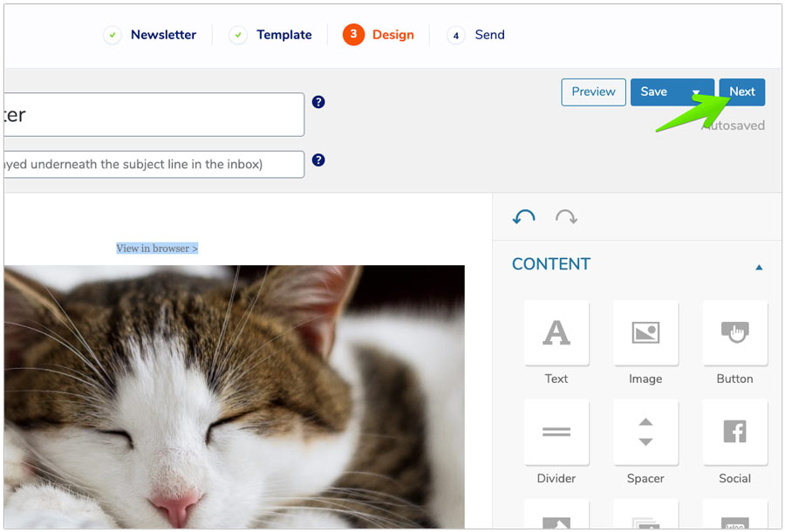The height and width of the screenshot is (532, 785).
Task: Open help icon beside subject field
Action: click(318, 102)
